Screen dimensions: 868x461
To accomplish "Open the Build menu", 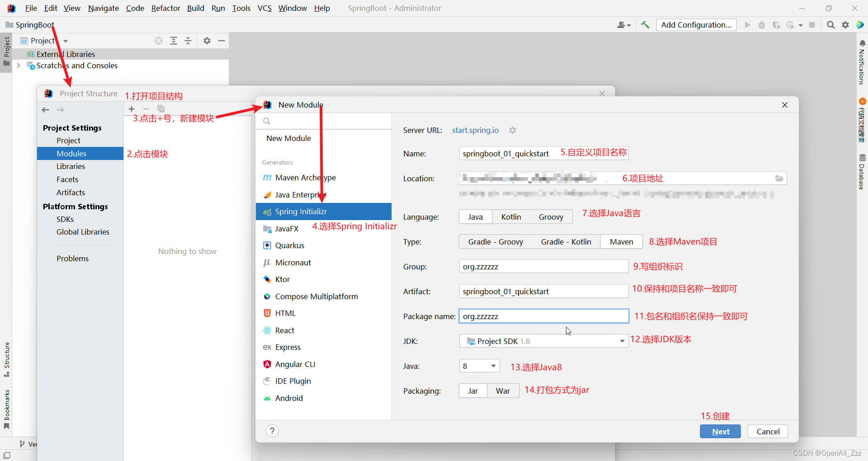I will click(196, 8).
